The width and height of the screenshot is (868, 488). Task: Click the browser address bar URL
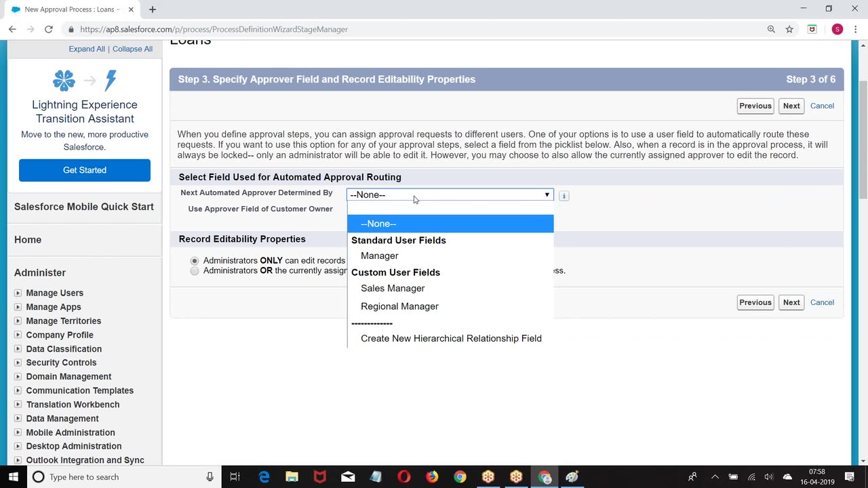point(214,29)
